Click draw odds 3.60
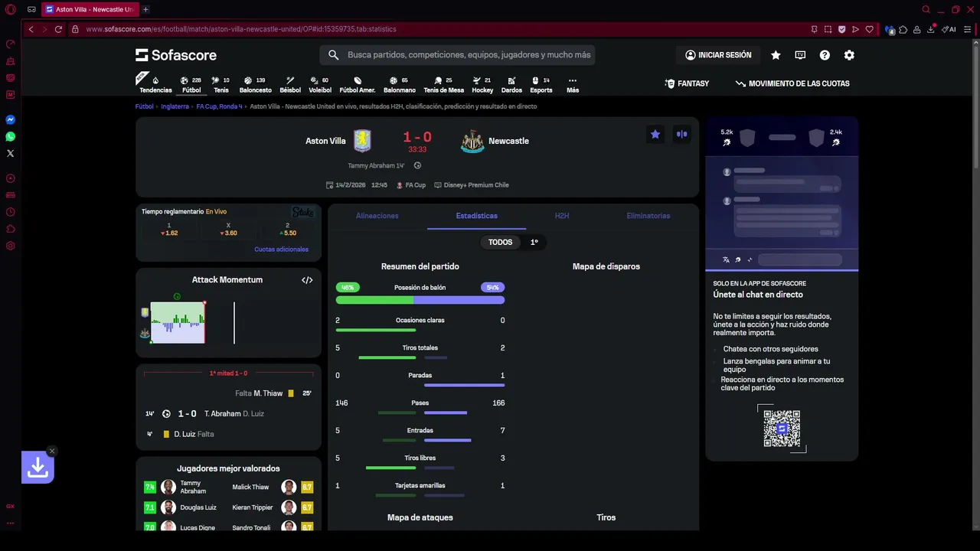 tap(228, 230)
